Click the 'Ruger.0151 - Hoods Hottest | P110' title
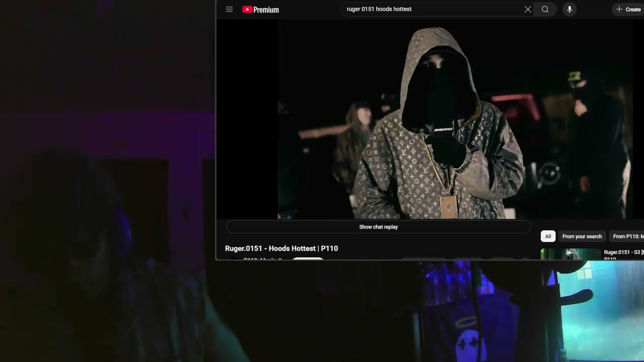 coord(281,248)
